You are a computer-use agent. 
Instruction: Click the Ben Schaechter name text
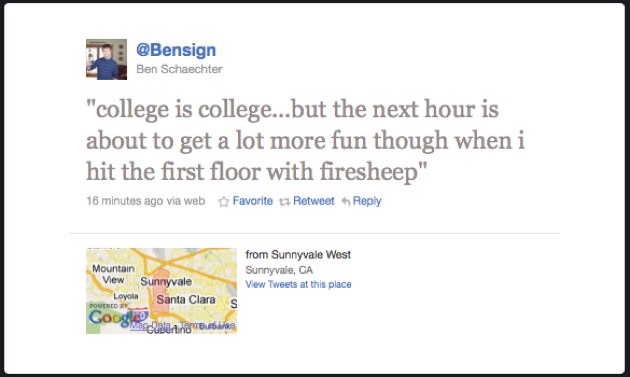click(x=179, y=69)
